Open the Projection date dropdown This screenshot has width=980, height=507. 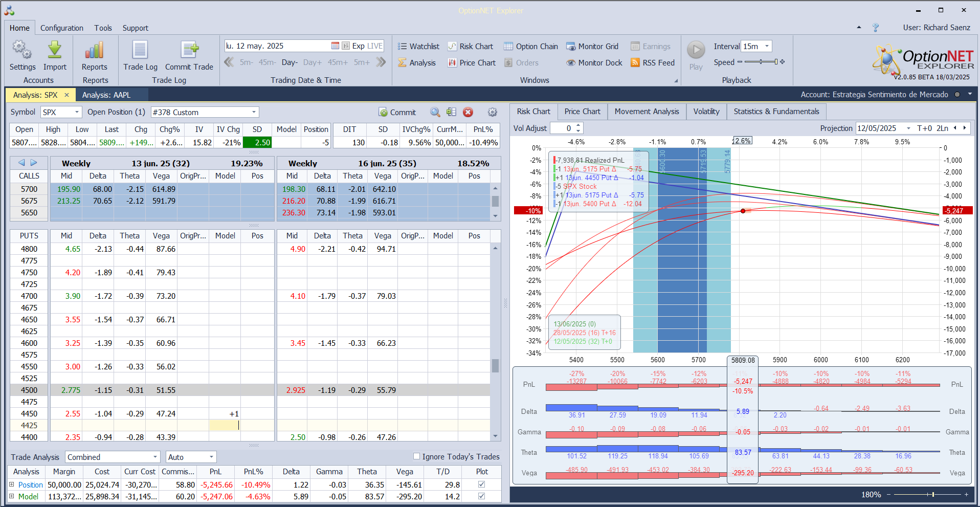pyautogui.click(x=908, y=128)
